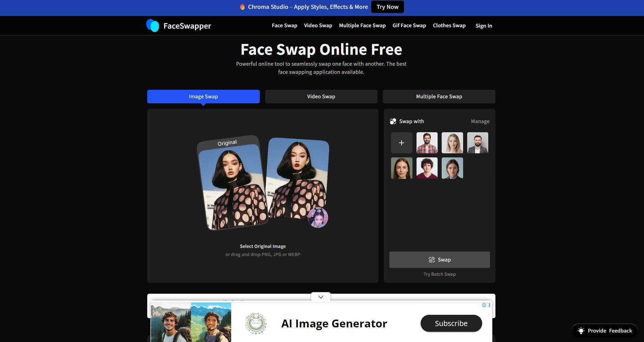Click the AI Image Generator ad round logo
Image resolution: width=644 pixels, height=342 pixels.
pos(256,323)
